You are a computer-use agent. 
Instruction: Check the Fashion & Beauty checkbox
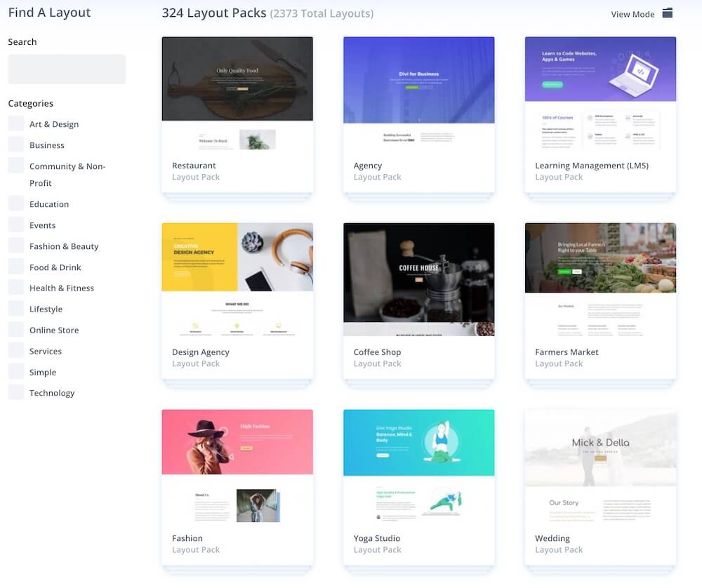coord(16,246)
